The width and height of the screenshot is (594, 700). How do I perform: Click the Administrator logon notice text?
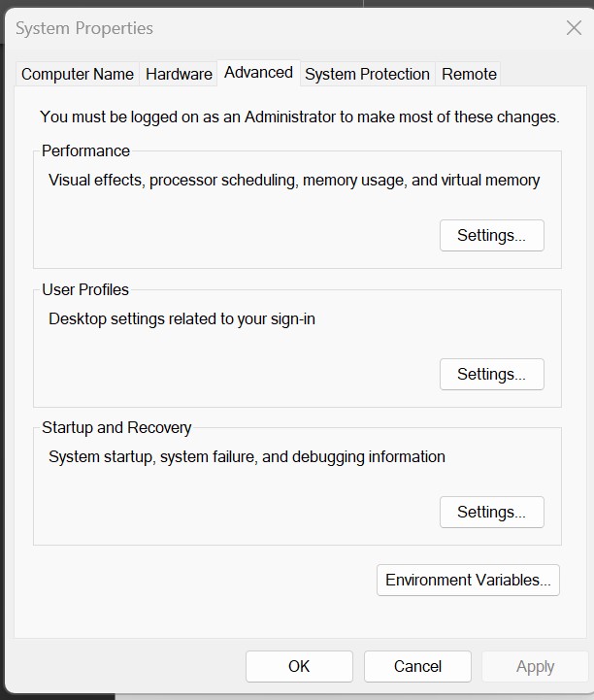299,117
